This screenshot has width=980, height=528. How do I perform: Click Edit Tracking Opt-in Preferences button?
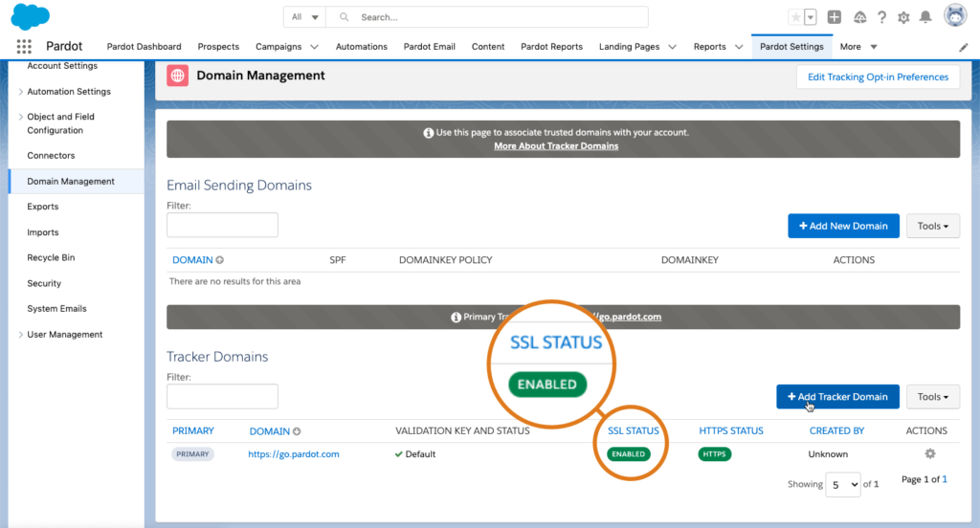(x=879, y=77)
